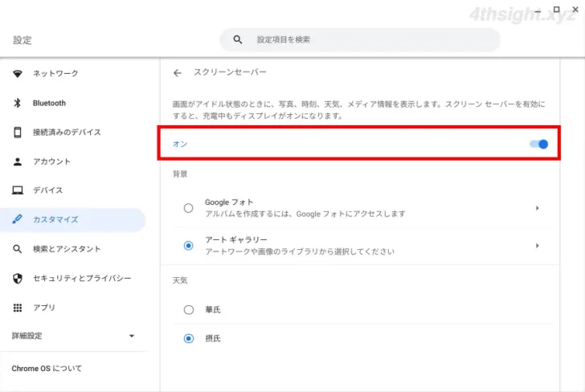Focus the 設定項目を検索 search field
The image size is (585, 392).
[x=360, y=39]
